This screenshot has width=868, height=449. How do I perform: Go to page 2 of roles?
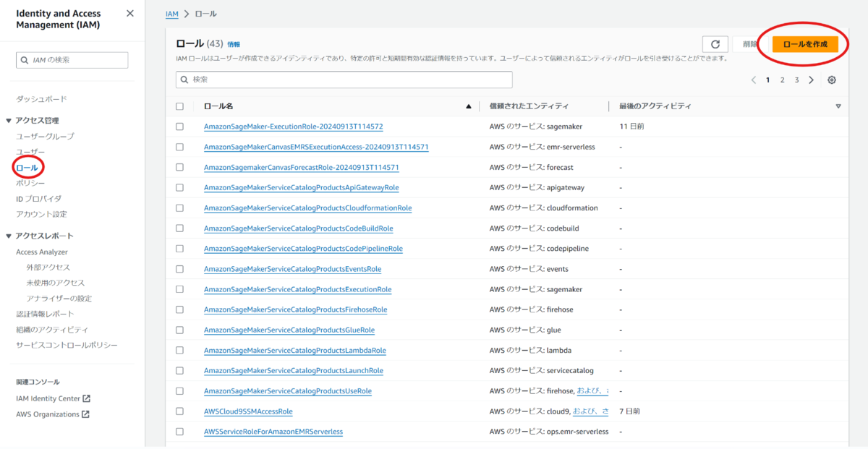[x=783, y=80]
